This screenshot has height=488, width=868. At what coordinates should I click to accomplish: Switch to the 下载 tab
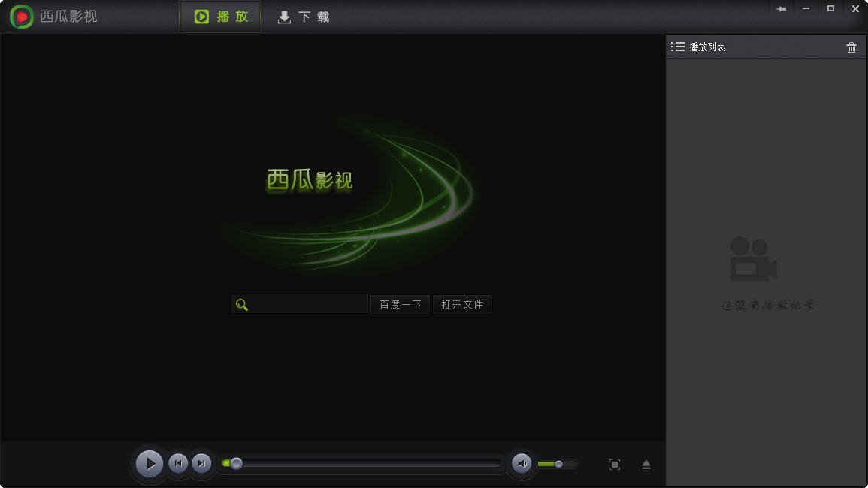point(303,16)
